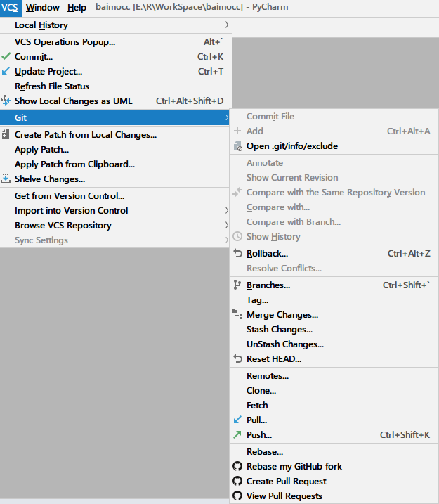
Task: Expand the Sync Settings submenu arrow
Action: 226,240
